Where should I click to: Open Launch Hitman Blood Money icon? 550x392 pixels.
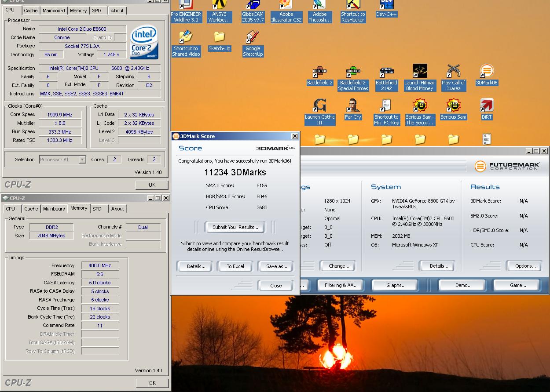tap(420, 78)
